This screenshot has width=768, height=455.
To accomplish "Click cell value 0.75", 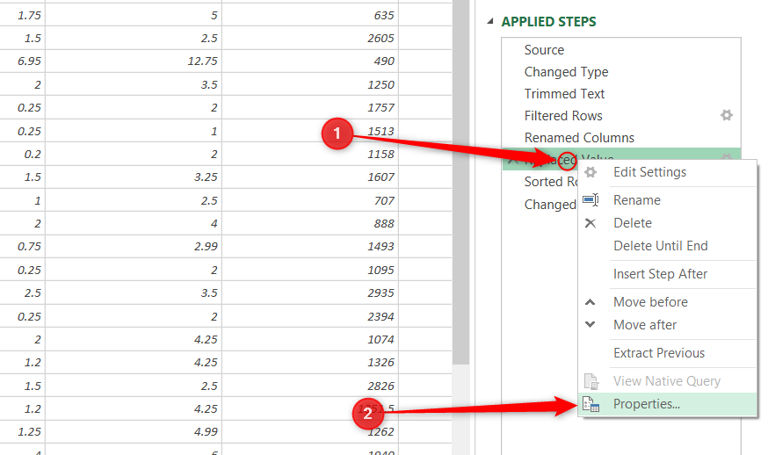I will pos(29,246).
